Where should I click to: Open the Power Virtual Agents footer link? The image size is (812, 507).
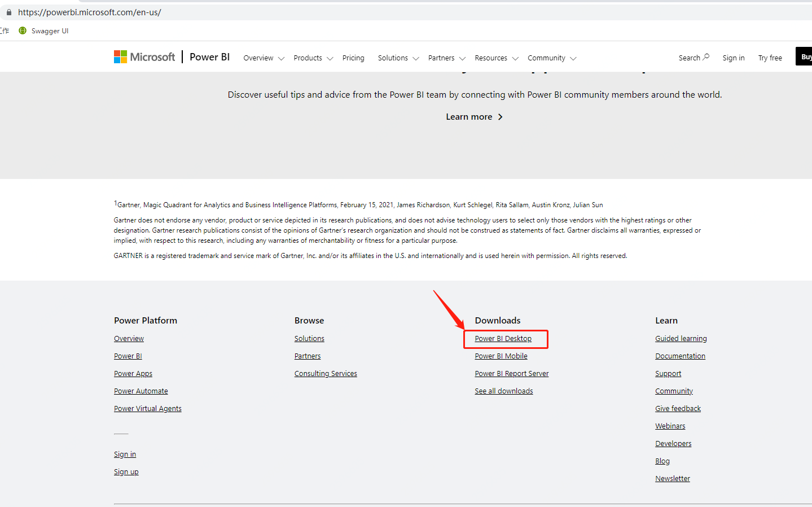148,409
